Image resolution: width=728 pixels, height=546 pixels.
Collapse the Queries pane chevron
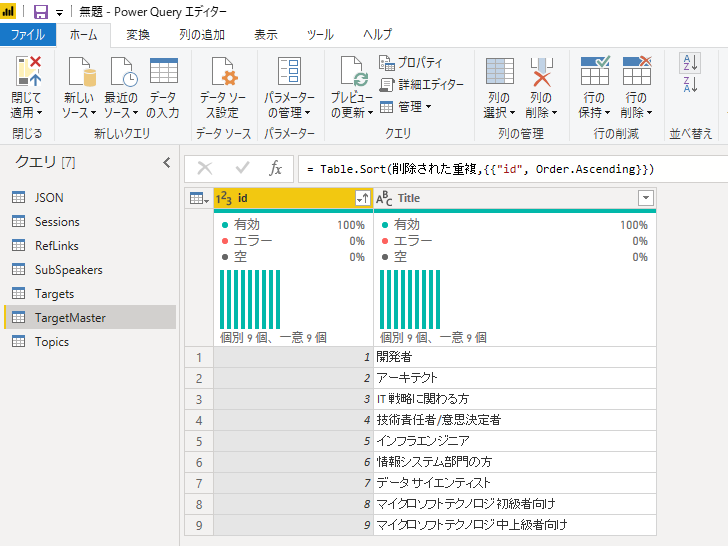coord(167,162)
